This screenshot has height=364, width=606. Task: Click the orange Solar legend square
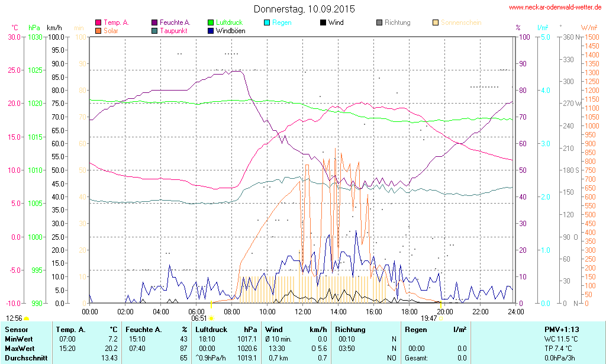pos(98,31)
